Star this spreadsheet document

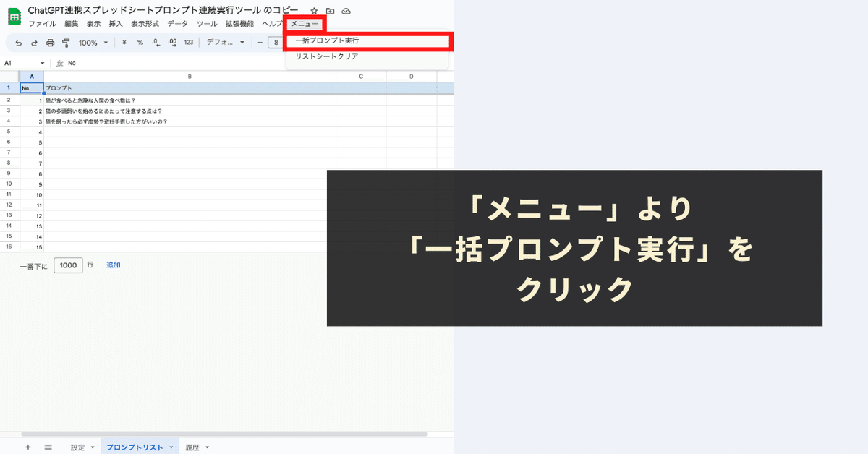314,12
